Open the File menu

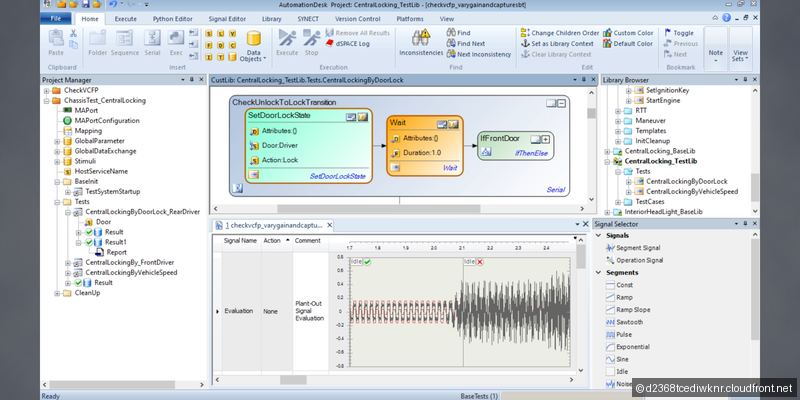[56, 19]
